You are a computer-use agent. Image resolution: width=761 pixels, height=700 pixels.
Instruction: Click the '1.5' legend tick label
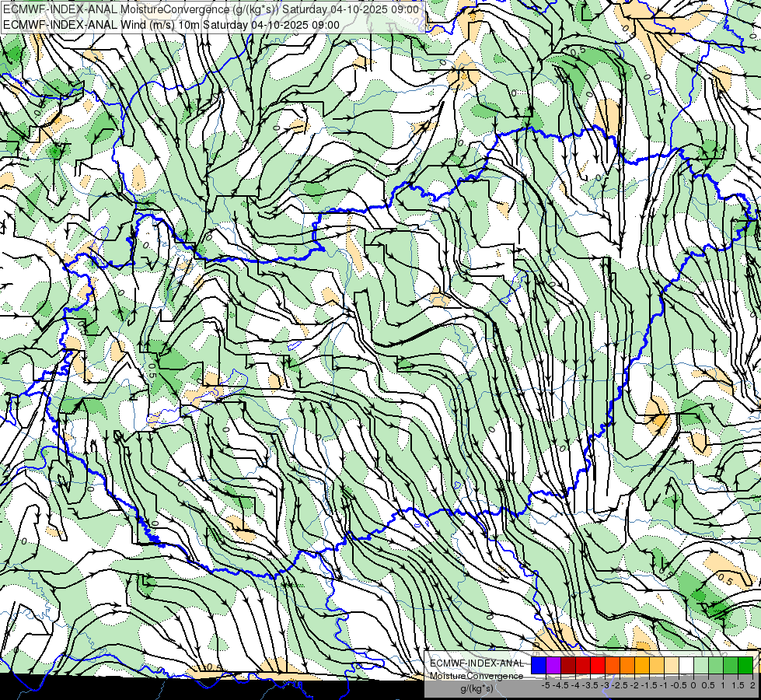click(x=738, y=685)
